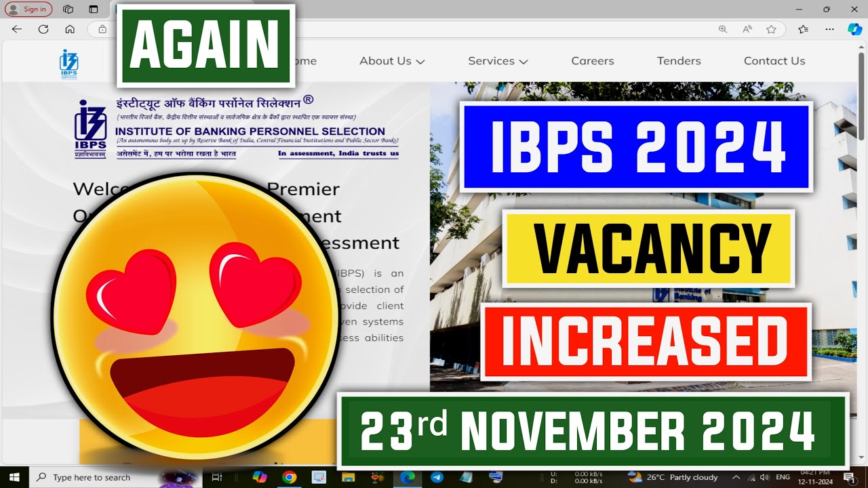Click the ENG language indicator

[783, 477]
